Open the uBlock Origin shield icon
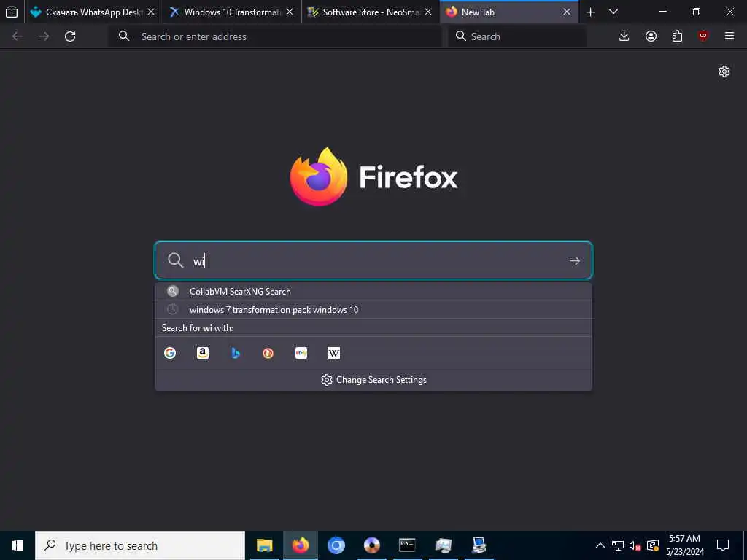The width and height of the screenshot is (747, 560). (703, 36)
